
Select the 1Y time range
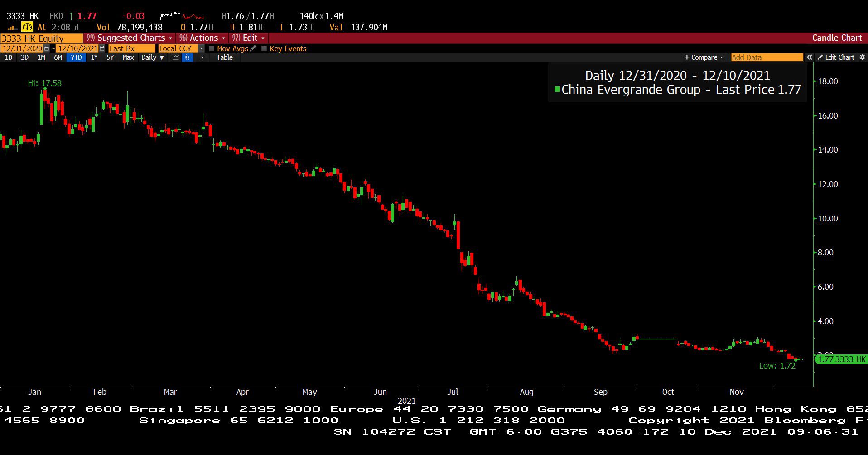[x=94, y=57]
